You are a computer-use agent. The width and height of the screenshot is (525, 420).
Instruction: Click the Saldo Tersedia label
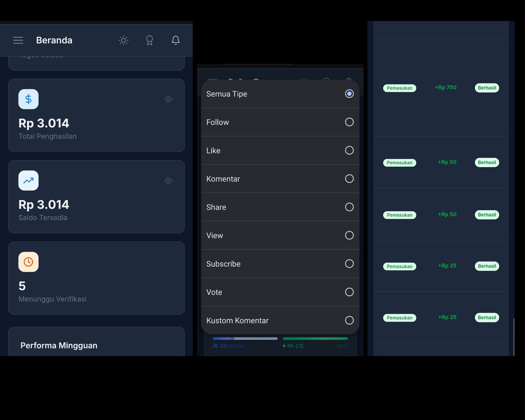tap(43, 218)
